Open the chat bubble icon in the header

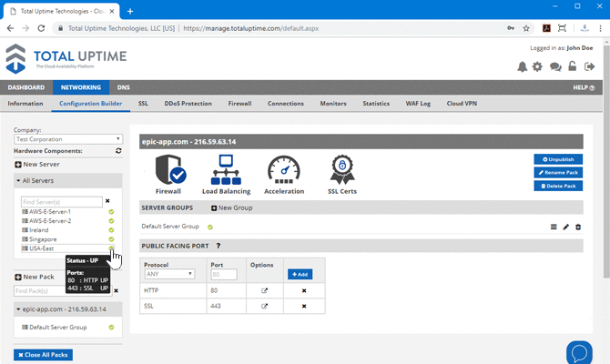coord(555,66)
